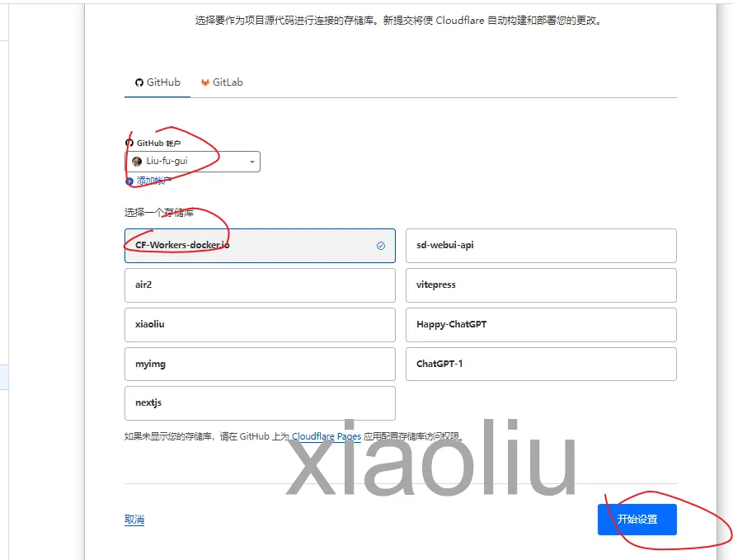Image resolution: width=733 pixels, height=560 pixels.
Task: Select the CF-Workers-docker.io repository
Action: (x=260, y=246)
